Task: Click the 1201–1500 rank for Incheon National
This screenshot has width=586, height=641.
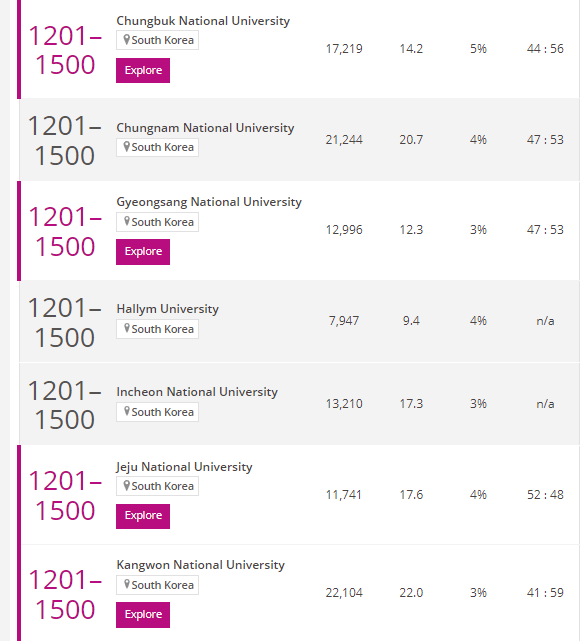Action: click(x=65, y=405)
